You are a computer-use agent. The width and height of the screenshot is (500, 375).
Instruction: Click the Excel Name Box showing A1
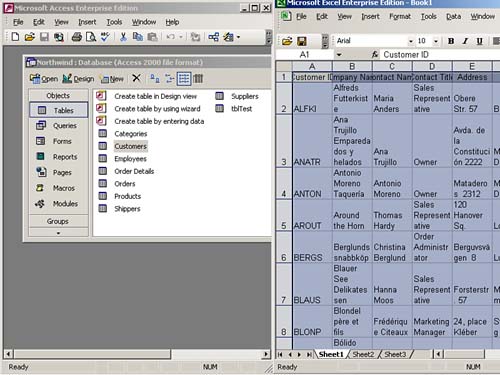305,54
